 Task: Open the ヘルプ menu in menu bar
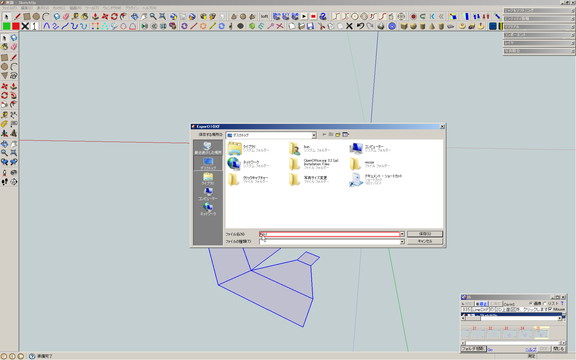pyautogui.click(x=149, y=8)
